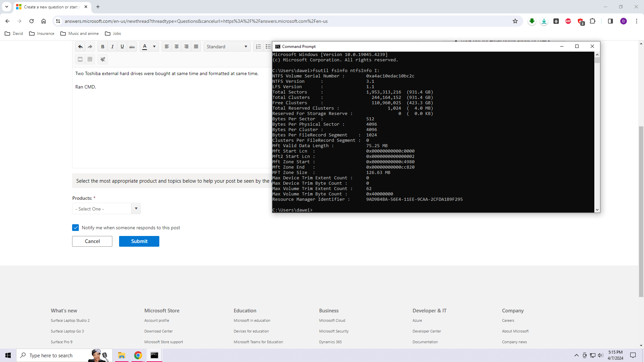
Task: Toggle bold formatting
Action: point(103,47)
